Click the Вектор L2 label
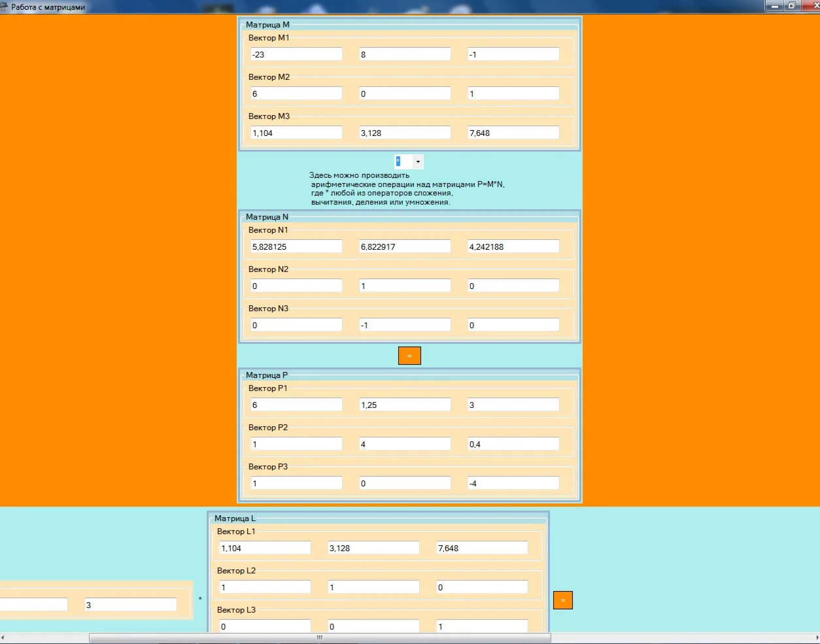The image size is (820, 644). (x=236, y=571)
